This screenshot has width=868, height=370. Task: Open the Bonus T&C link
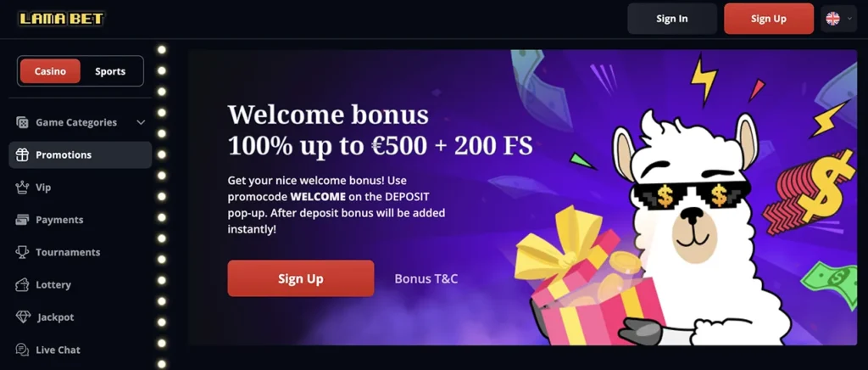pyautogui.click(x=426, y=278)
